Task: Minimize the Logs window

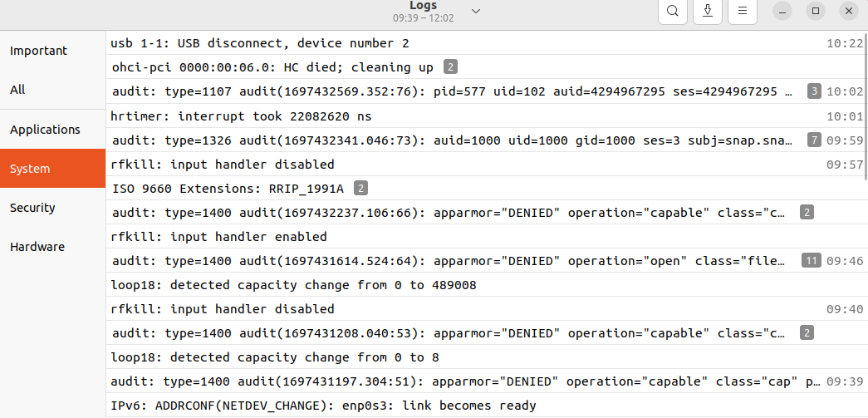Action: click(x=783, y=11)
